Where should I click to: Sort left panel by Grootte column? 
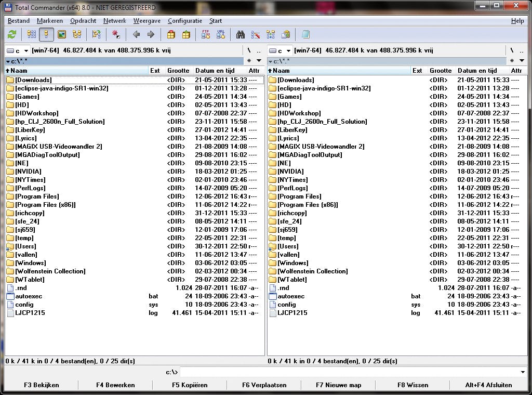pos(178,71)
